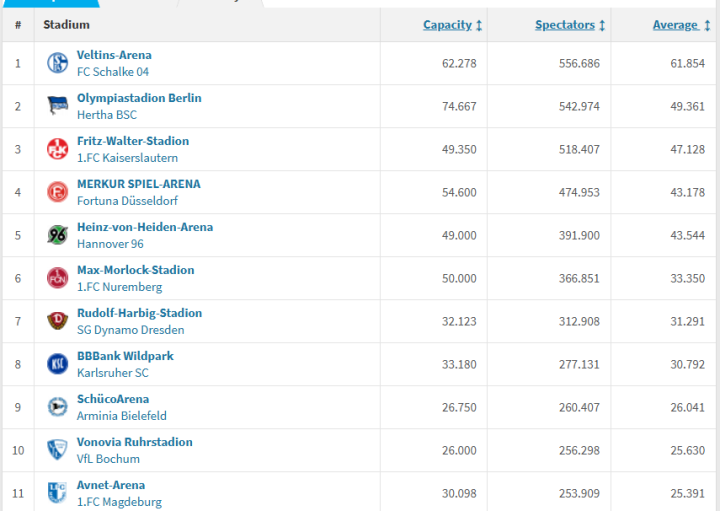Click the Hertha BSC flag logo
The width and height of the screenshot is (720, 511).
(57, 106)
